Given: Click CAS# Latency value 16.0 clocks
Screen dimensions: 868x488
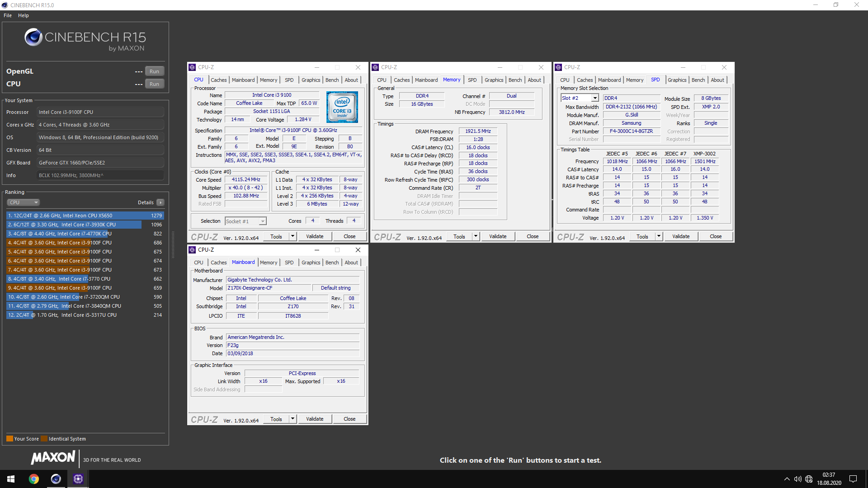Looking at the screenshot, I should [478, 147].
